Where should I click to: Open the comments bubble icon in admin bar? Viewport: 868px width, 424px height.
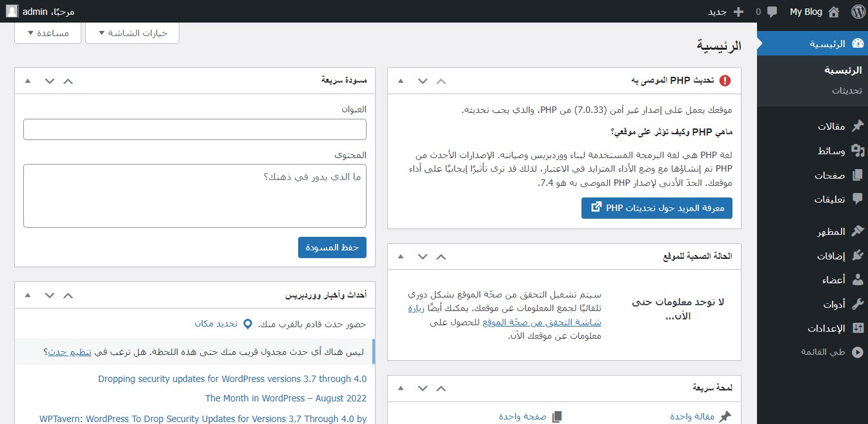click(772, 12)
